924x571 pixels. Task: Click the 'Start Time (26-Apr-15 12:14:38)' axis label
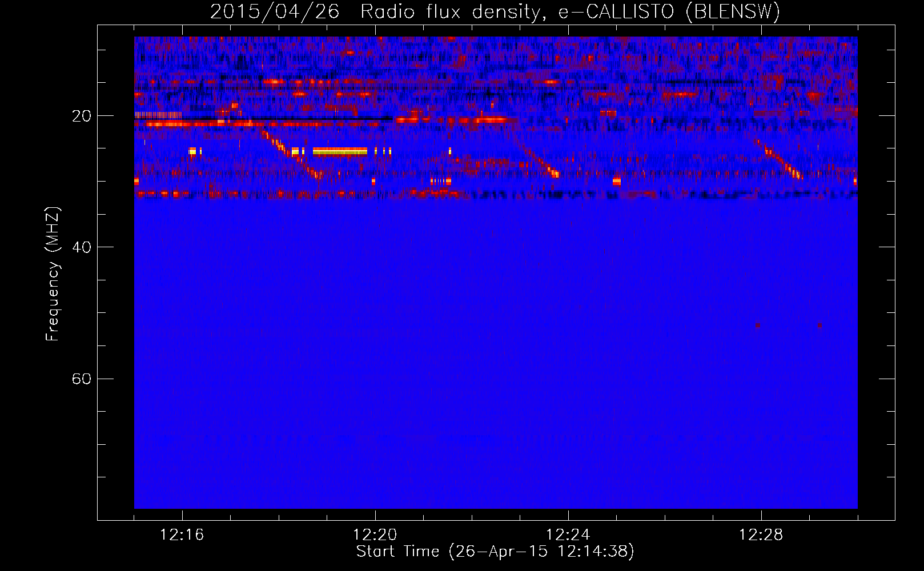pos(495,552)
